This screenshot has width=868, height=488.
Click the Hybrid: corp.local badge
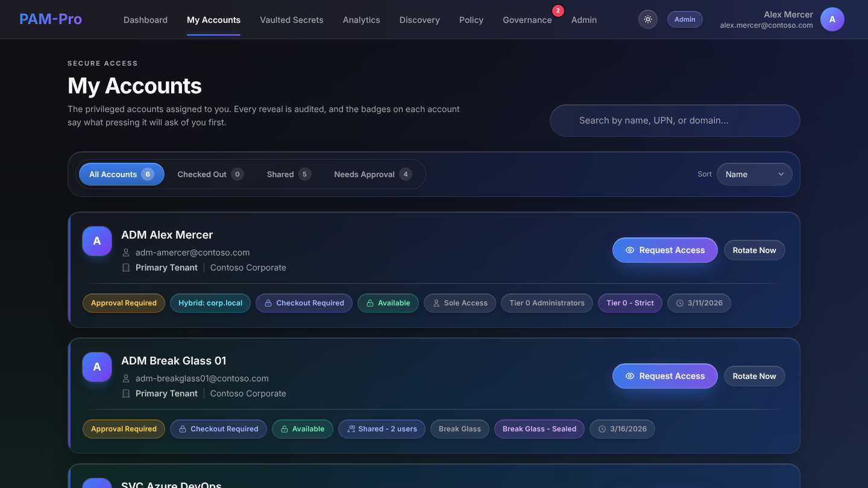click(x=210, y=303)
